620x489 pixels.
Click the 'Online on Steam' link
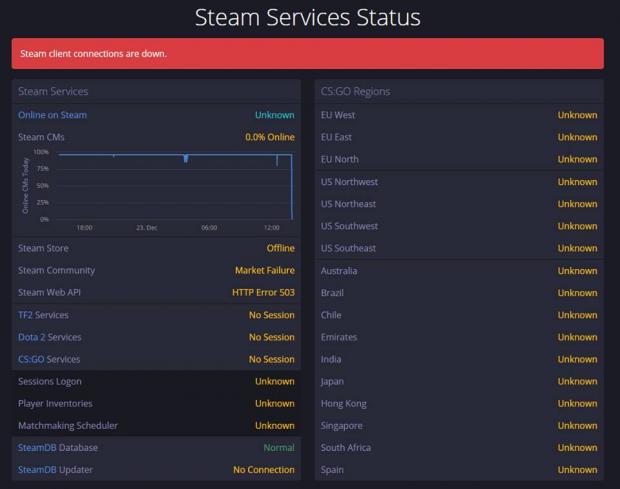(52, 115)
